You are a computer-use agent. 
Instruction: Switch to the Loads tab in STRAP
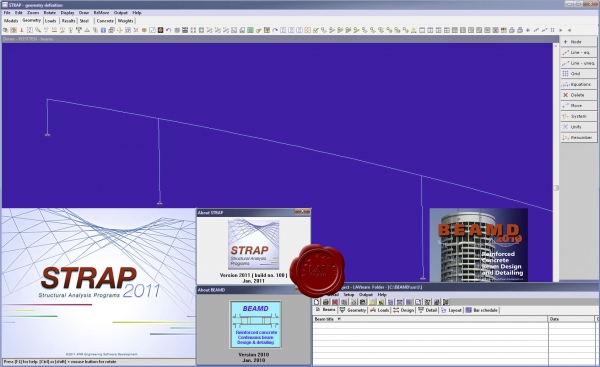[x=51, y=21]
